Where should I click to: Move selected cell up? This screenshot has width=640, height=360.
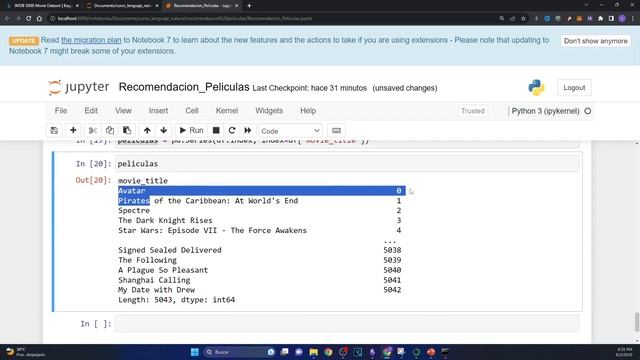pos(147,131)
